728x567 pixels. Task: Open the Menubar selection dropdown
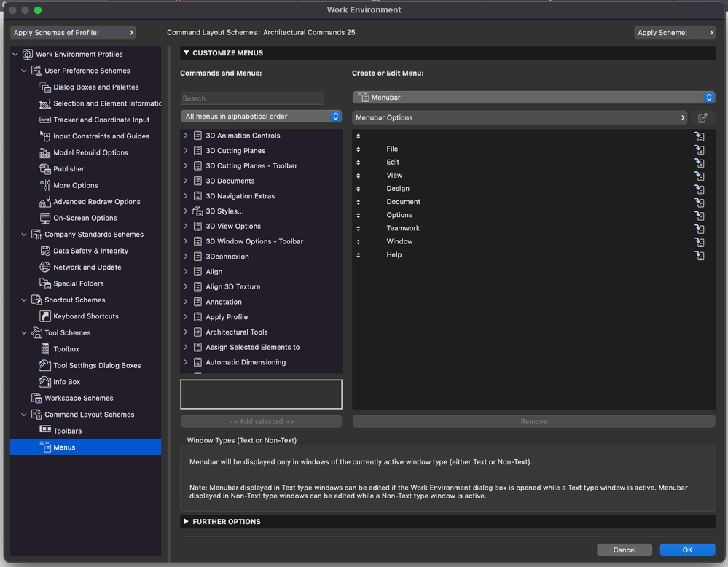point(533,98)
